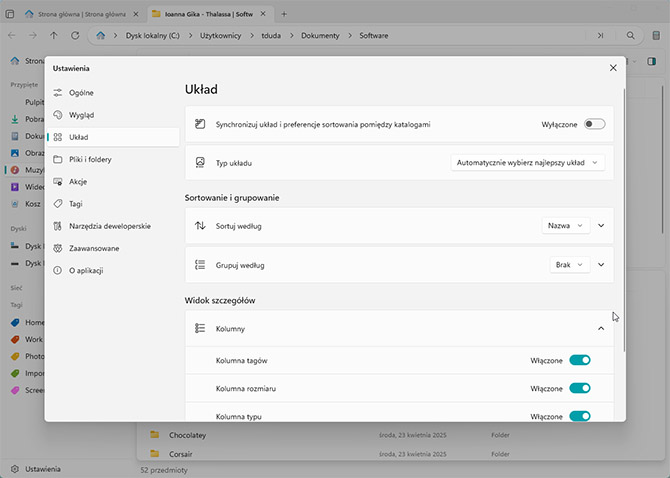Viewport: 670px width, 478px height.
Task: Click the Akcje actions icon
Action: 59,182
